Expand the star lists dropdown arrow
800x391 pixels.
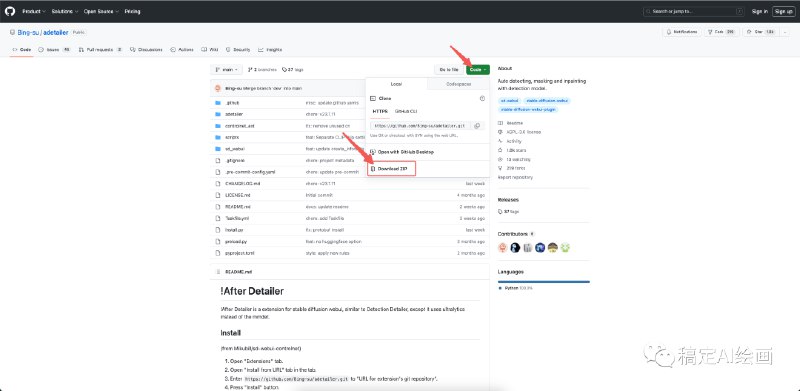785,32
